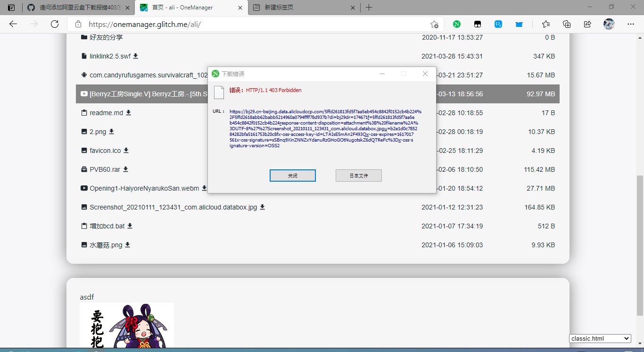This screenshot has width=644, height=352.
Task: Open the classic.html theme dropdown
Action: pyautogui.click(x=600, y=338)
